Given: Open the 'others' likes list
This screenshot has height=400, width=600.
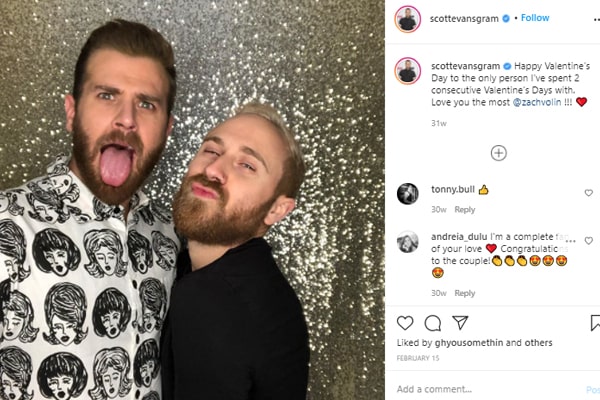Looking at the screenshot, I should [538, 343].
